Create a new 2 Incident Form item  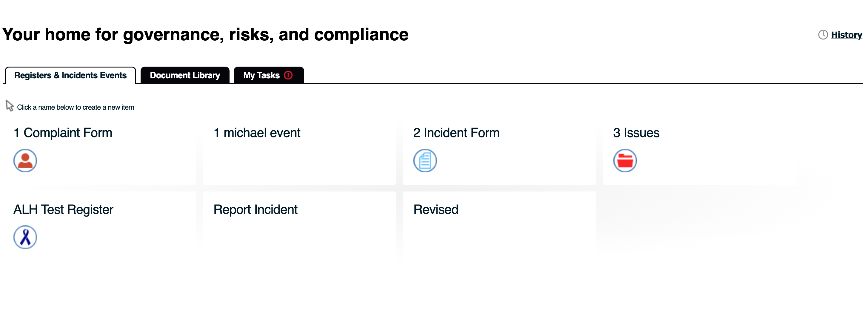coord(456,133)
